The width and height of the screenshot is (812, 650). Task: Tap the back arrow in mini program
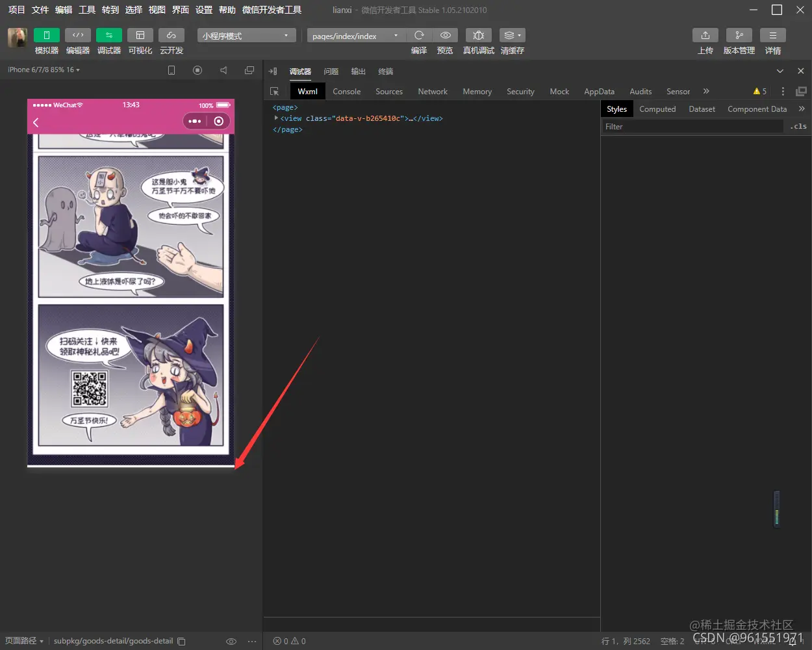tap(36, 122)
